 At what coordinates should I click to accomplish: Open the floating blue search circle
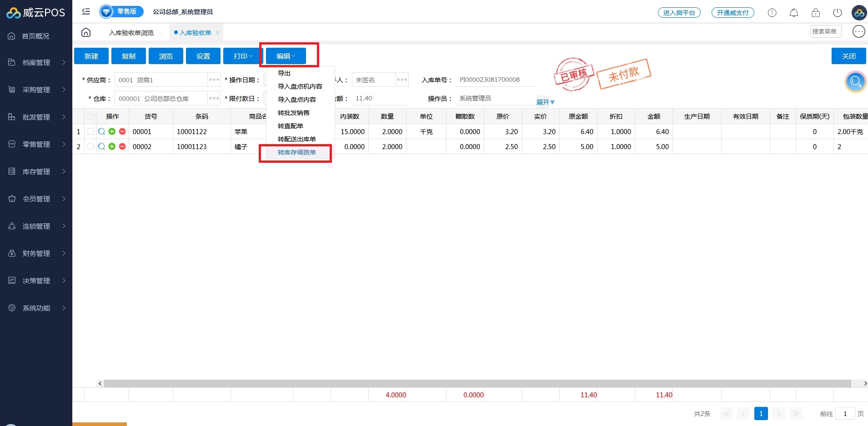click(x=855, y=82)
